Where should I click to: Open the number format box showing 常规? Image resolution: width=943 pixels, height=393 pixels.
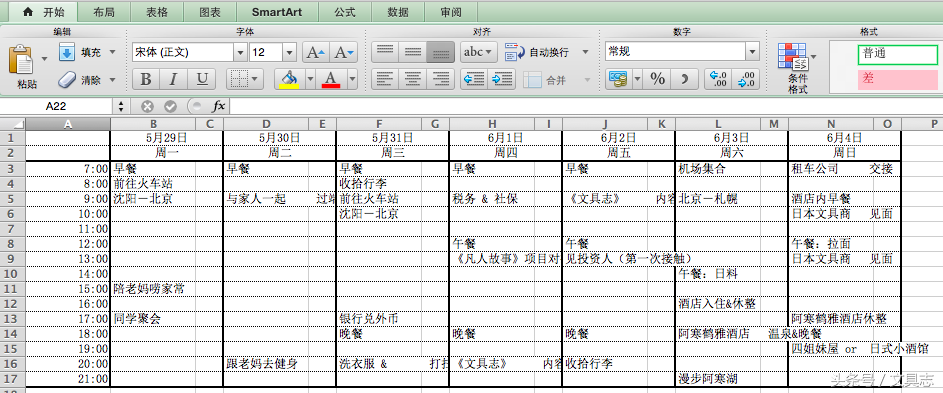[x=682, y=52]
